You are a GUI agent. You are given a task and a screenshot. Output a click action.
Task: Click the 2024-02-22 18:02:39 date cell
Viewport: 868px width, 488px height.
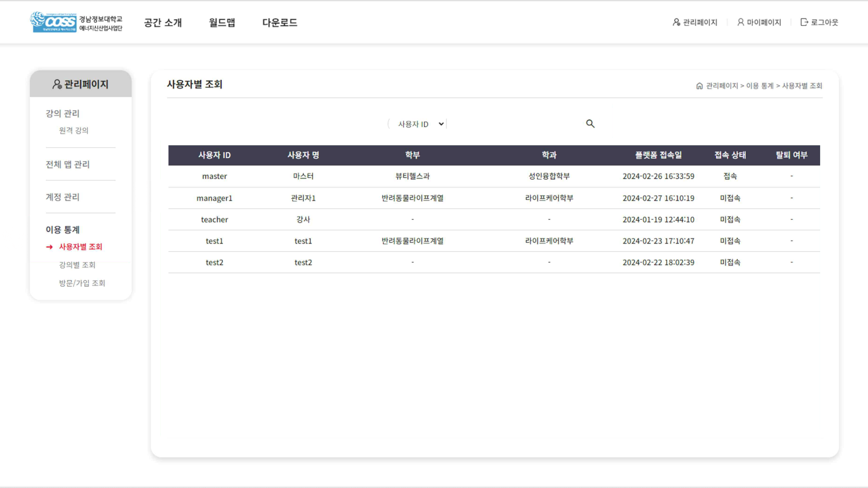pos(658,263)
